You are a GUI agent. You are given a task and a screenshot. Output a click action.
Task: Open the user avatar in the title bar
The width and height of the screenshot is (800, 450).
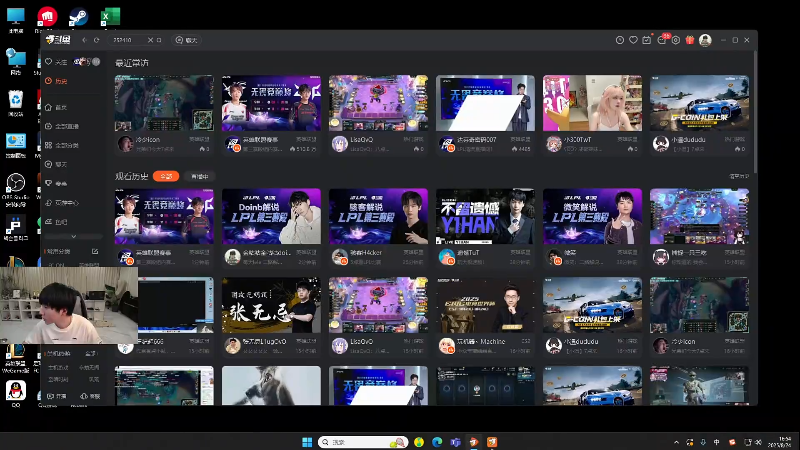pos(705,40)
